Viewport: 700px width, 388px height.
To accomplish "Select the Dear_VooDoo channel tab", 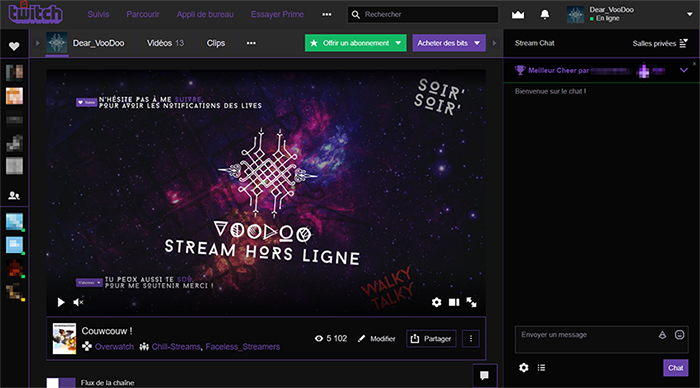I will (x=99, y=43).
